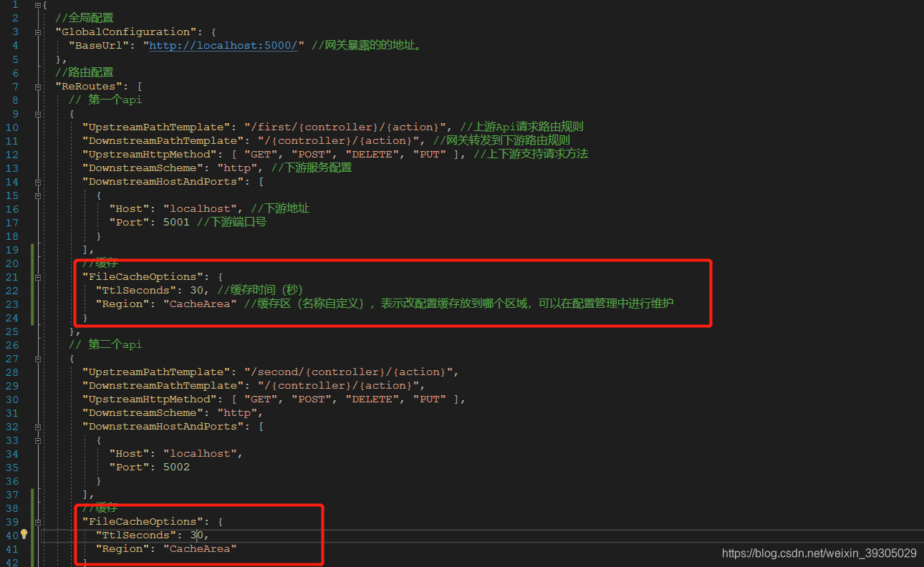Click "TtlSeconds" key on line 40
This screenshot has width=924, height=567.
(136, 535)
